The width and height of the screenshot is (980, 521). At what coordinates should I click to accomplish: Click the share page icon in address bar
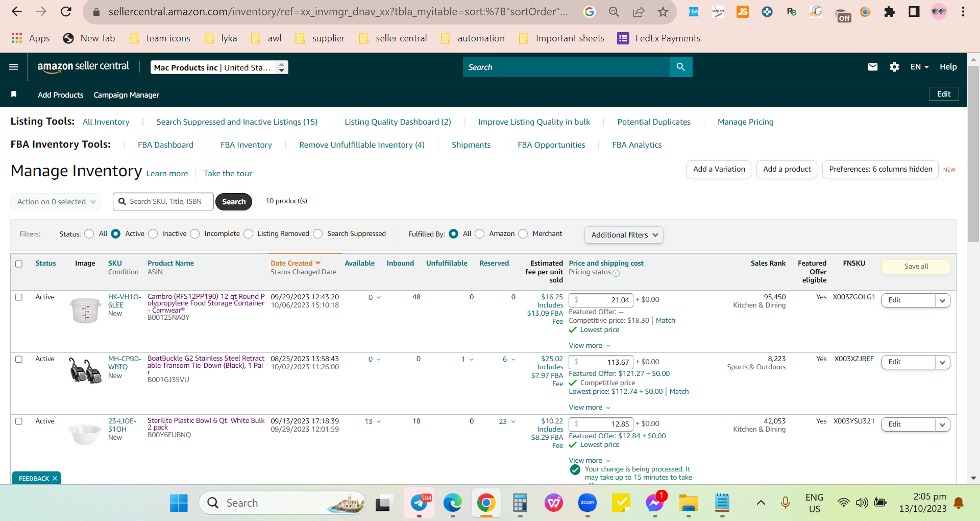pyautogui.click(x=639, y=12)
